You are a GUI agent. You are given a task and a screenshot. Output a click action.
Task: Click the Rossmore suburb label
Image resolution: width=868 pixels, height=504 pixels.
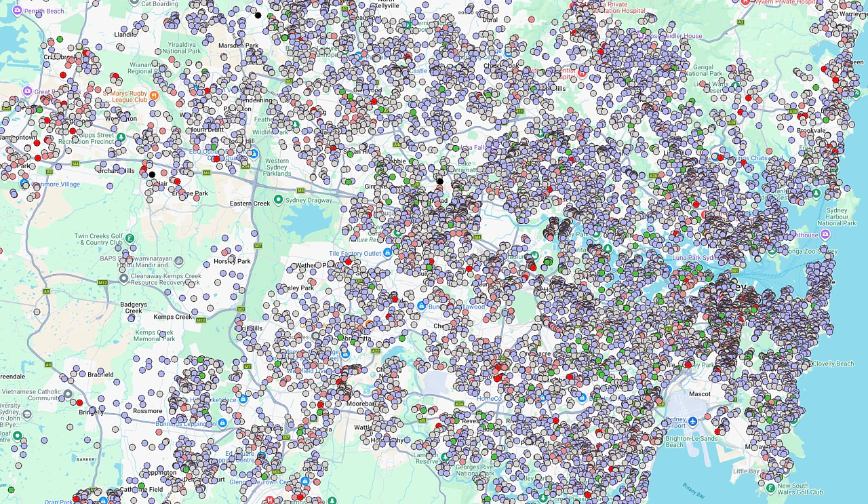point(148,411)
